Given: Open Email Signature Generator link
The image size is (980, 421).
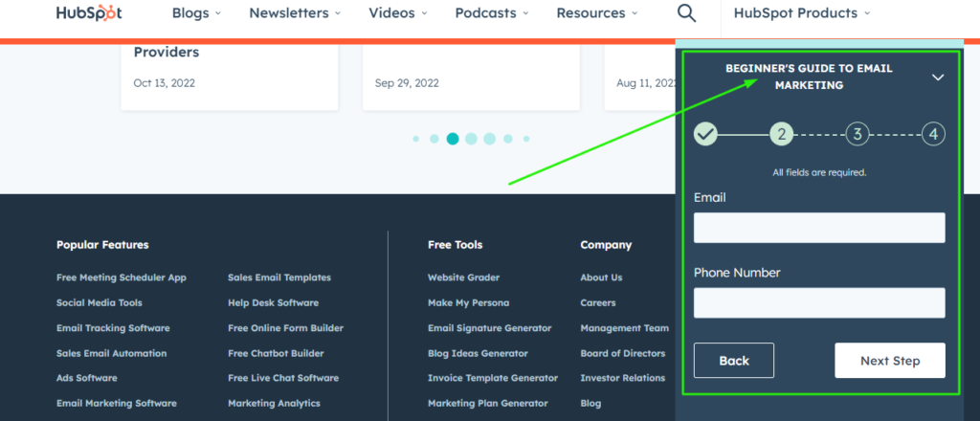Looking at the screenshot, I should (x=490, y=328).
